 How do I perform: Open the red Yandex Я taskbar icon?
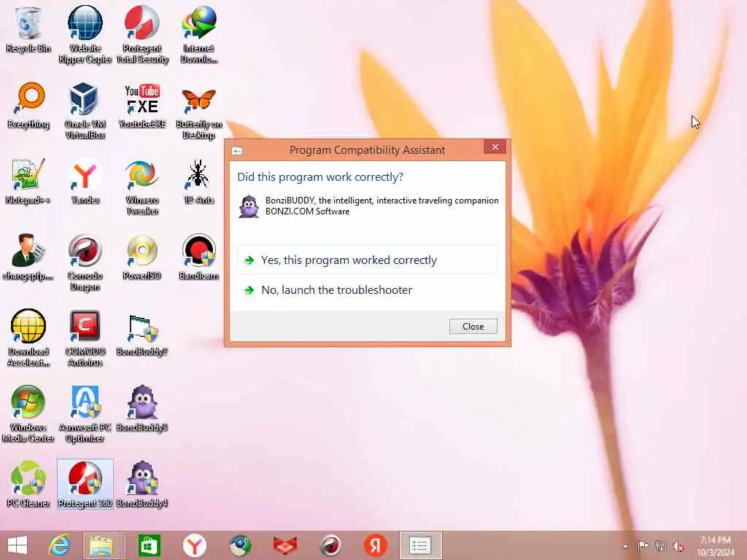pos(376,545)
